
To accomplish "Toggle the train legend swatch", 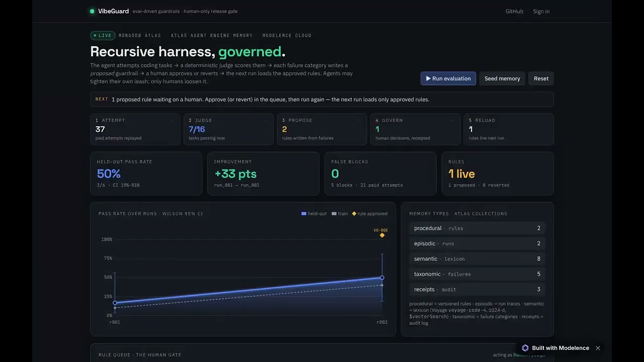I will coord(334,214).
